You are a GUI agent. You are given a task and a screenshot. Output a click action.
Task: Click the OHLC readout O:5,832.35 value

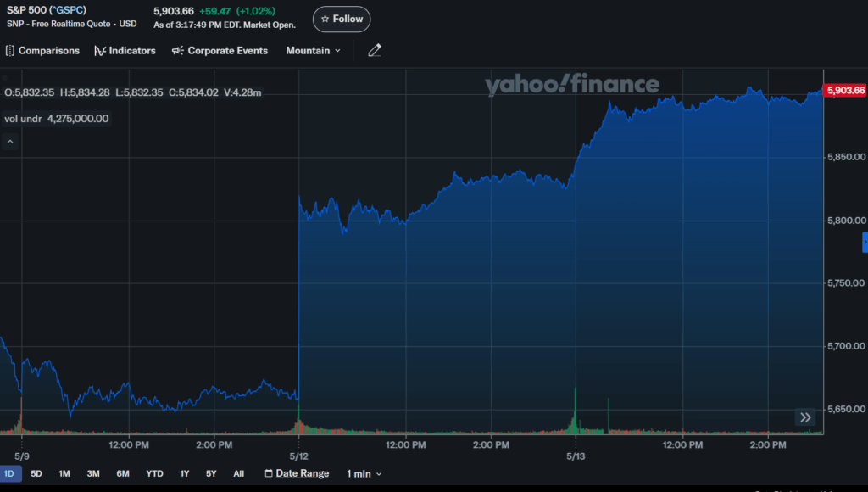click(x=30, y=92)
